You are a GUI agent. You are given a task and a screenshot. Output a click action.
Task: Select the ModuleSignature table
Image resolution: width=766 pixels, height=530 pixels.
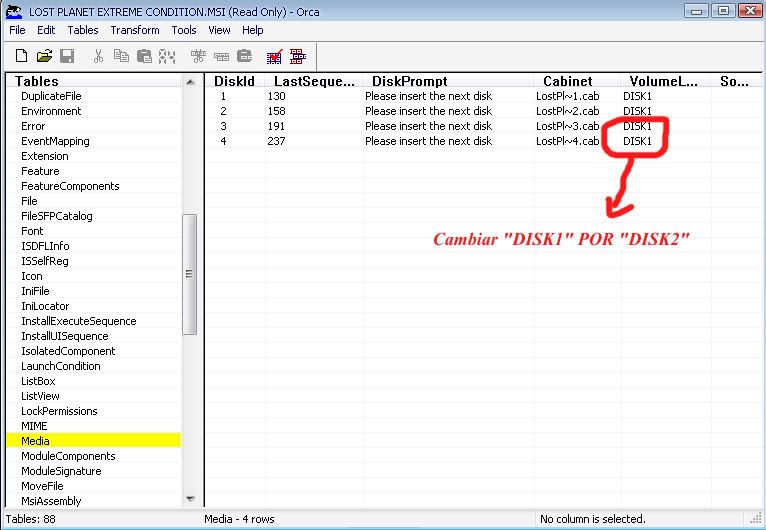coord(62,471)
